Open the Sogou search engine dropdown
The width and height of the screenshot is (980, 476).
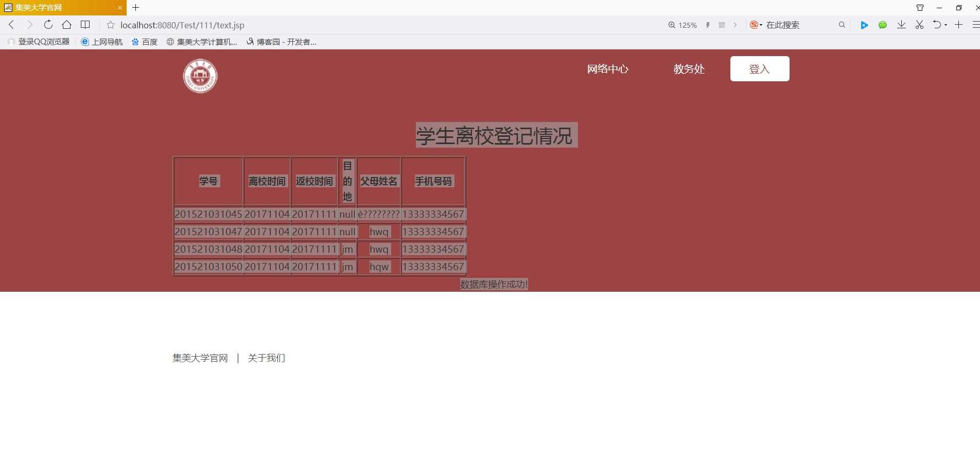tap(756, 25)
